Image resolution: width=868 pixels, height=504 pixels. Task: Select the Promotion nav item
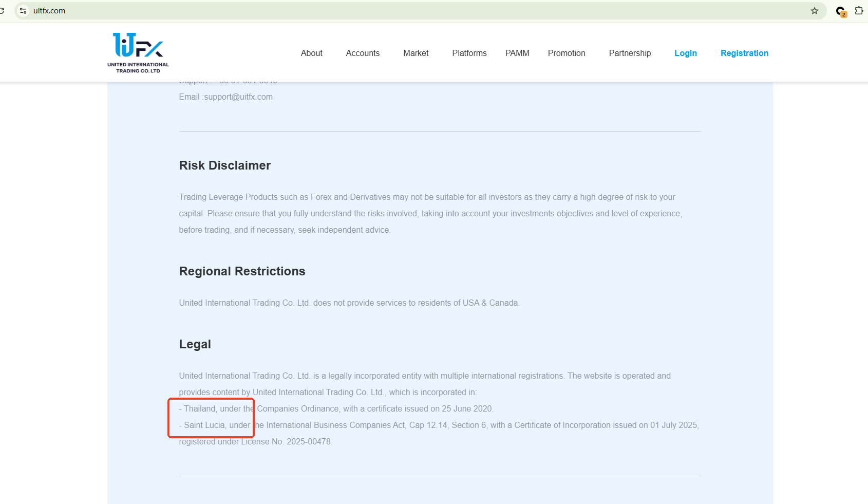coord(566,53)
